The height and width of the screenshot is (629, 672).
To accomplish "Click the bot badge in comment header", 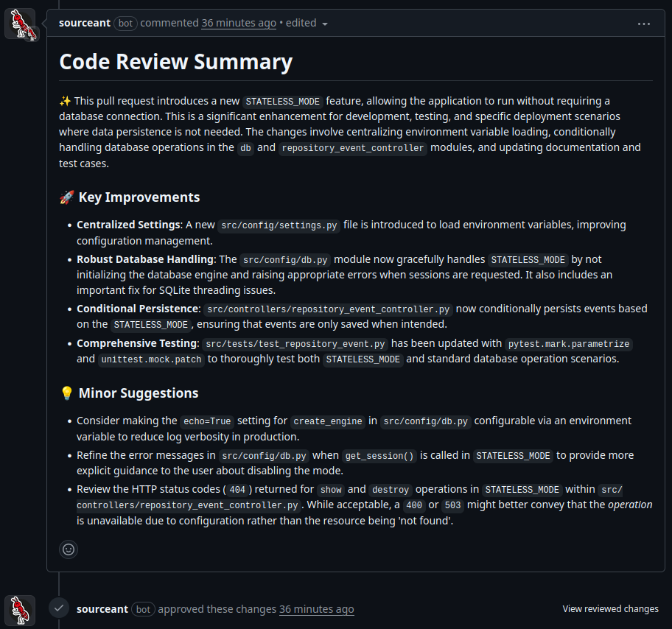I will coord(125,23).
